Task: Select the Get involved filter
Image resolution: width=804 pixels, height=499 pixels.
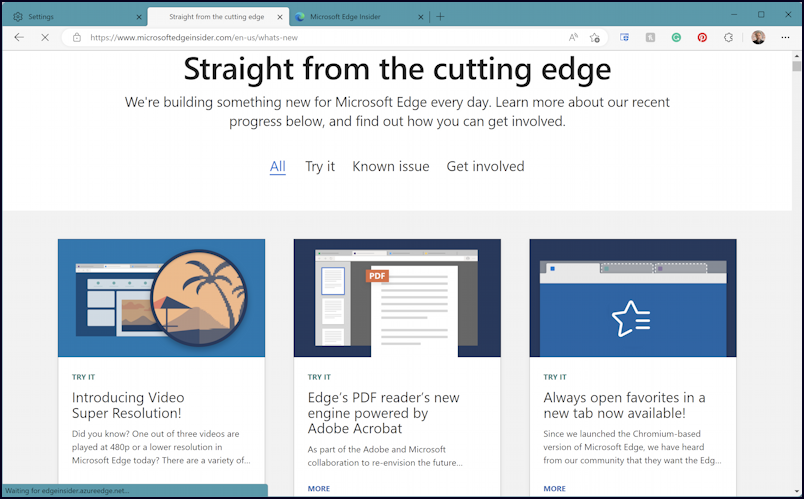Action: tap(486, 167)
